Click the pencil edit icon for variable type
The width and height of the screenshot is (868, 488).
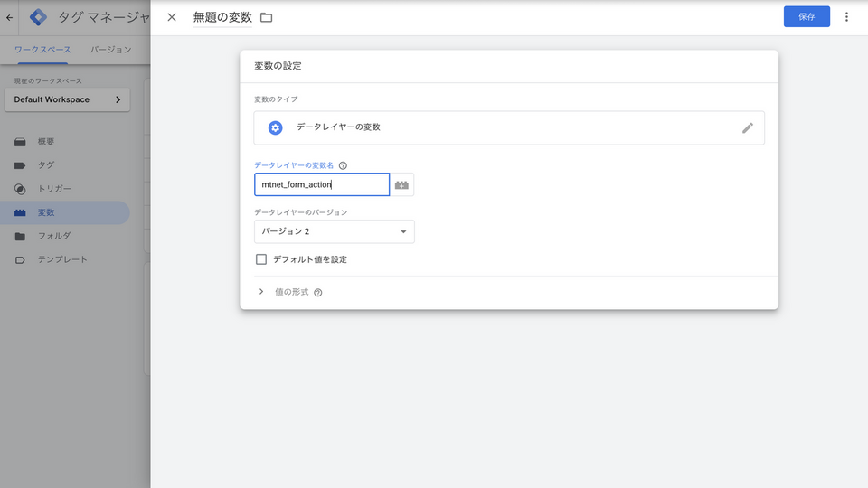click(747, 128)
